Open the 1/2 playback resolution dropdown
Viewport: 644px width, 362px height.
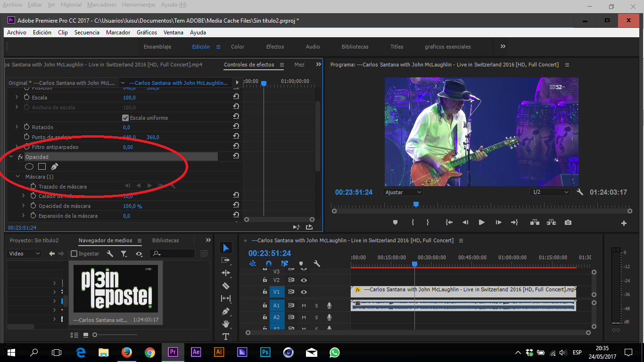(x=550, y=192)
